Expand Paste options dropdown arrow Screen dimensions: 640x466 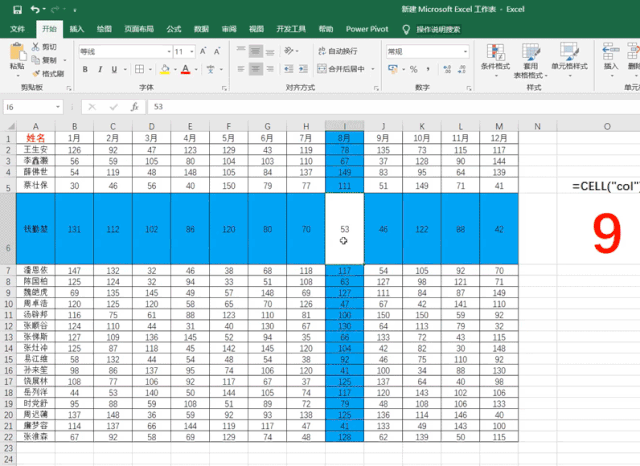17,75
